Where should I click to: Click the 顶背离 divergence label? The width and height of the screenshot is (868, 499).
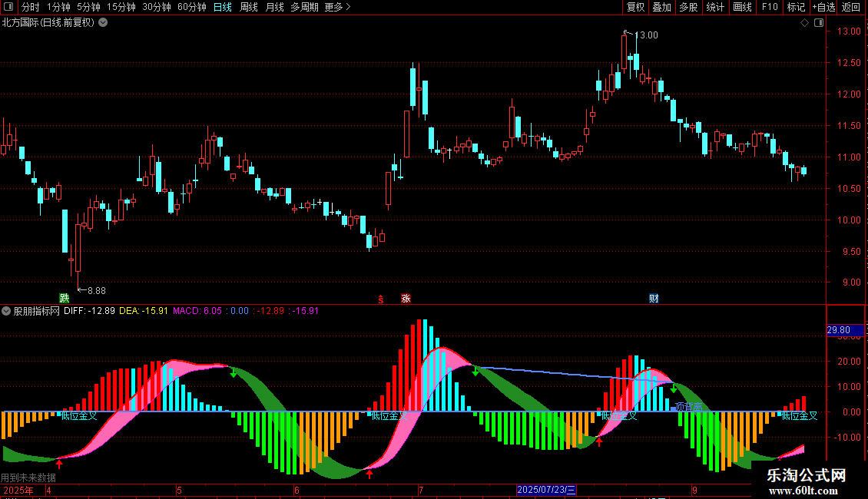pyautogui.click(x=689, y=407)
